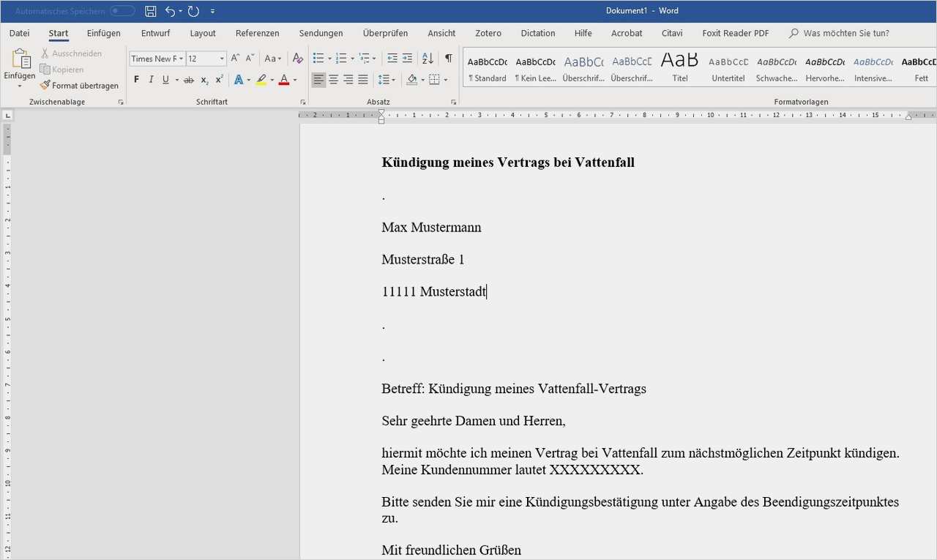The image size is (937, 560).
Task: Click the text 'Max Mustermann'
Action: pos(431,227)
